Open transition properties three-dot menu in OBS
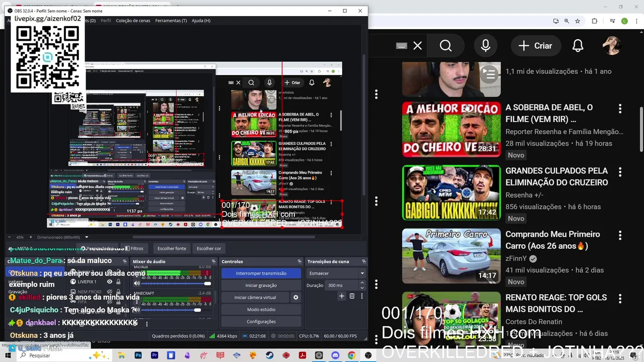 click(x=361, y=296)
